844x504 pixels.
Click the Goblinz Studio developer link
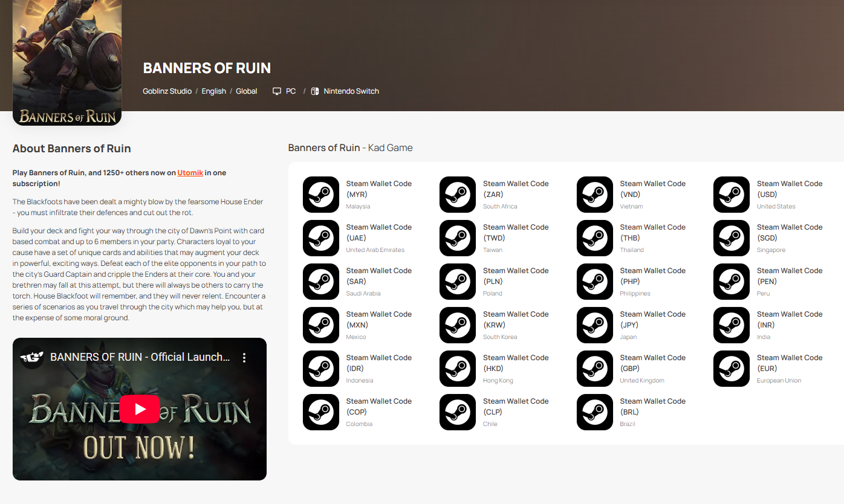tap(167, 91)
